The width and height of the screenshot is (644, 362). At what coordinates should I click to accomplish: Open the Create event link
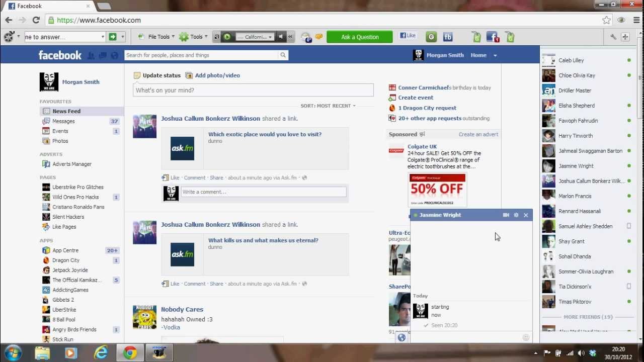coord(416,98)
